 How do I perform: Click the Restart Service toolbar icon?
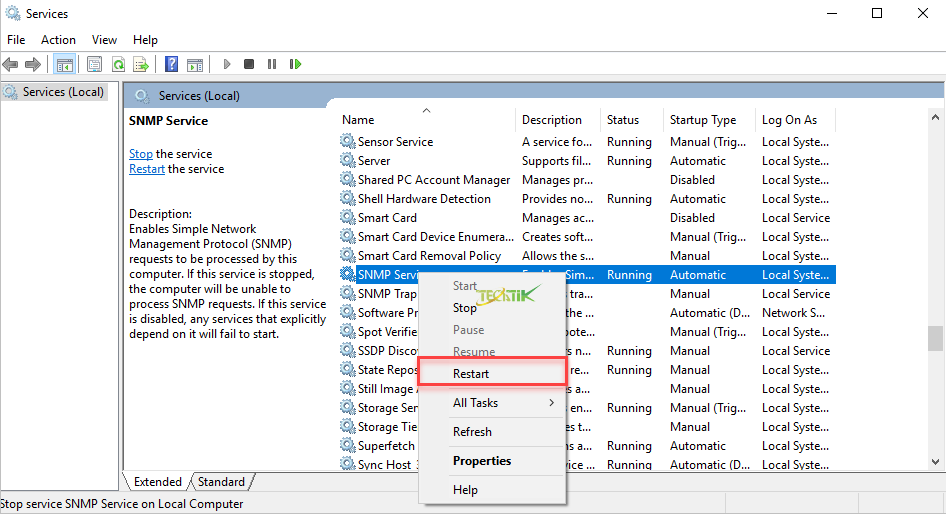tap(295, 64)
